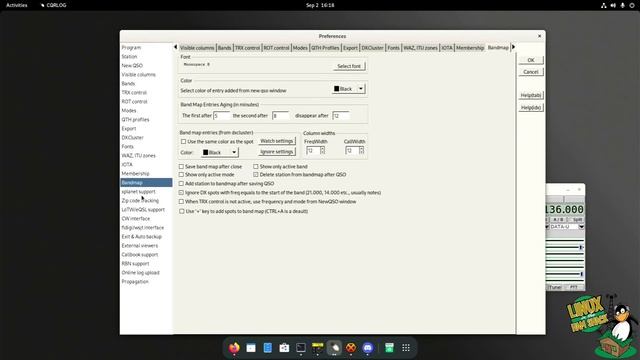The width and height of the screenshot is (640, 360).
Task: Uncheck Delete station from bandmap after QSO
Action: [x=256, y=175]
